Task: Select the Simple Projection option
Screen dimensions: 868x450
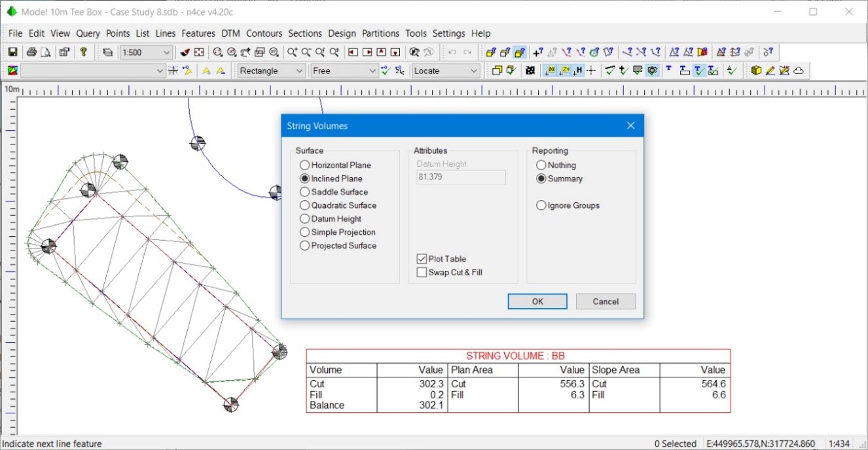Action: pyautogui.click(x=338, y=232)
